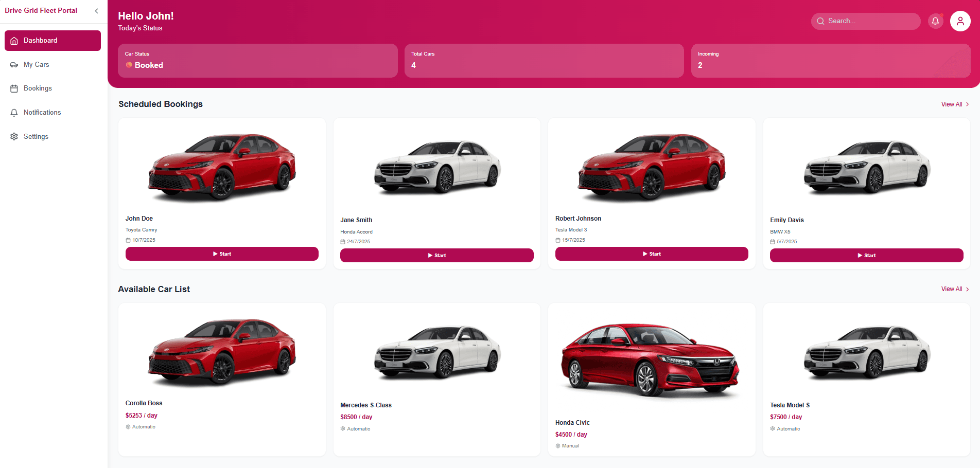This screenshot has width=980, height=468.
Task: Start John Doe's booking
Action: coord(222,254)
